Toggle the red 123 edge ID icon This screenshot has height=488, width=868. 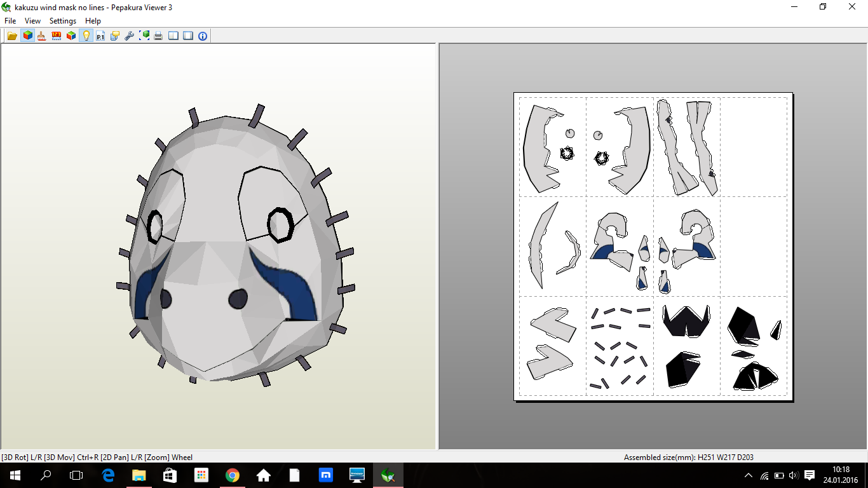pos(56,36)
